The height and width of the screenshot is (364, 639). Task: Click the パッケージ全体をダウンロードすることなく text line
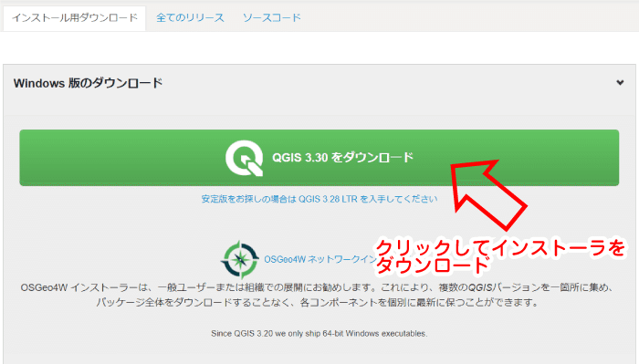coord(318,303)
